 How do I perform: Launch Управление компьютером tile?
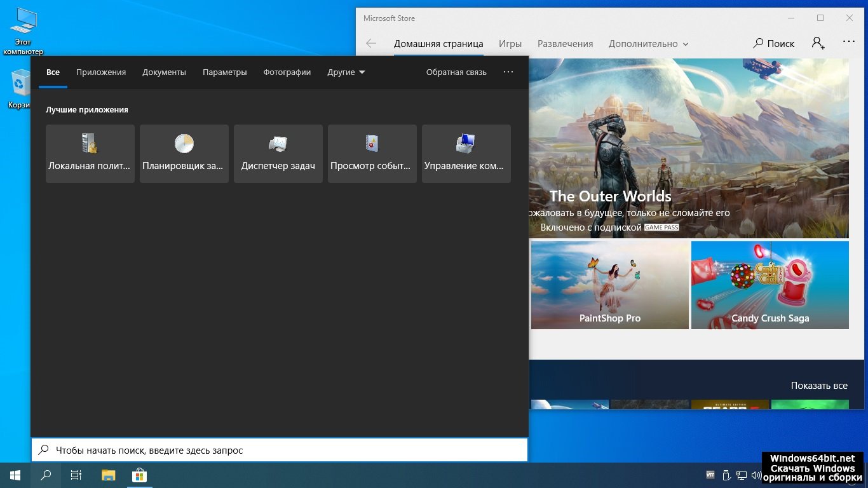466,153
